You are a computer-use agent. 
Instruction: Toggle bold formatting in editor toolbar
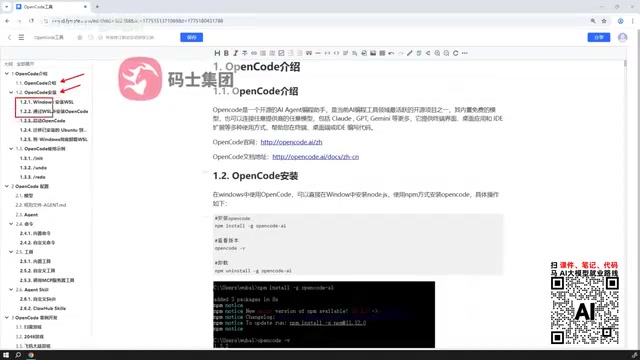(x=226, y=53)
